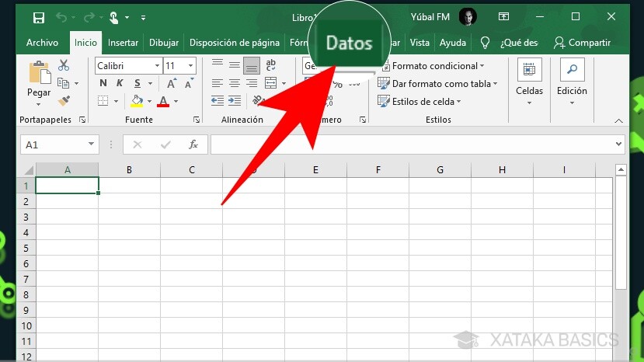Select row 5 header
The width and height of the screenshot is (644, 362).
pos(26,248)
